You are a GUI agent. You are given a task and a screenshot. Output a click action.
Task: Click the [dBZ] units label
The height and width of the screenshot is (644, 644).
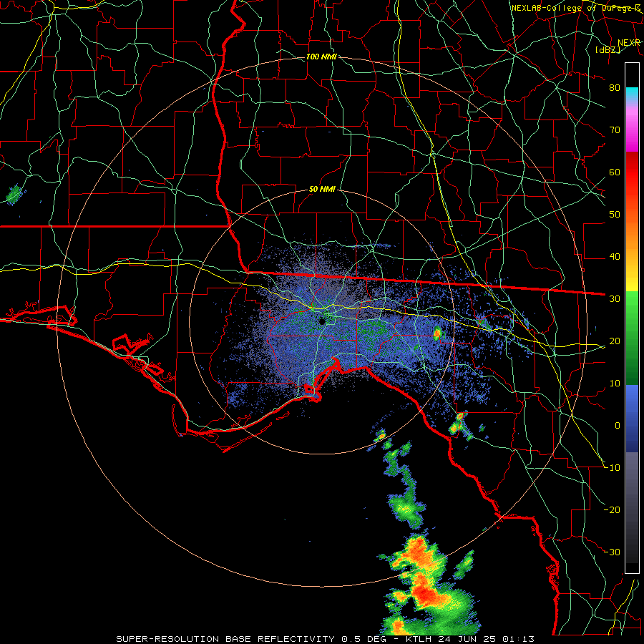click(608, 49)
